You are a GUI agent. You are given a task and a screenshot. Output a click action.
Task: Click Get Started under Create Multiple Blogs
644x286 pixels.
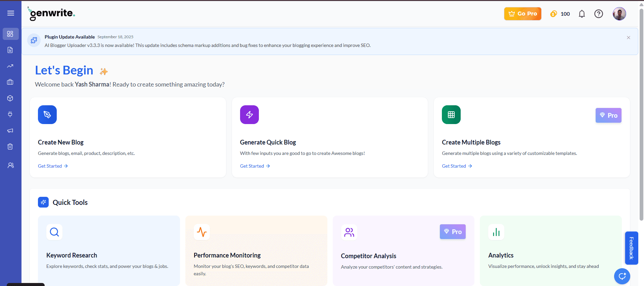[x=457, y=166]
